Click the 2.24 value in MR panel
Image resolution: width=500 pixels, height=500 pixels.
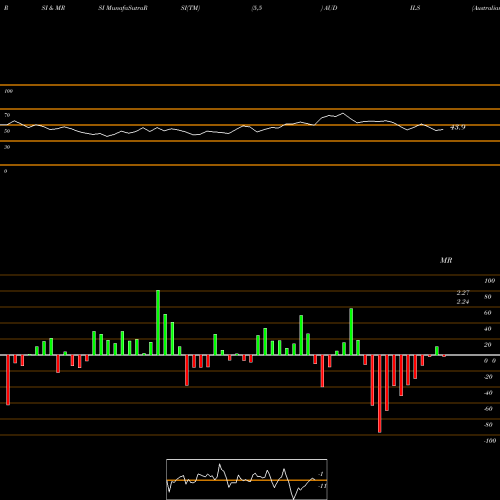click(x=463, y=302)
